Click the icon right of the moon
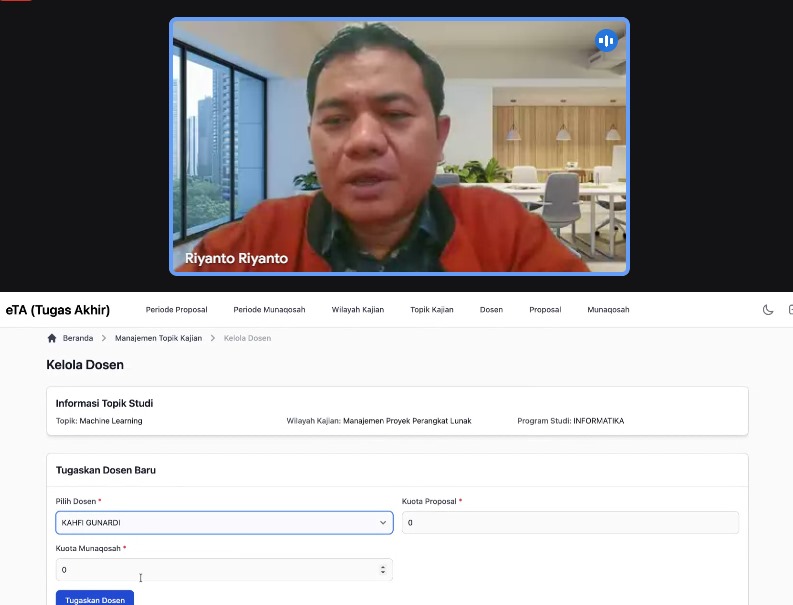793x605 pixels. (789, 310)
